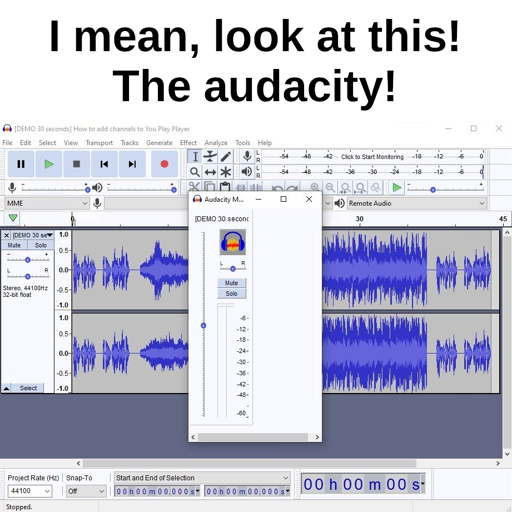Copy selection with the Copy icon

pyautogui.click(x=210, y=187)
